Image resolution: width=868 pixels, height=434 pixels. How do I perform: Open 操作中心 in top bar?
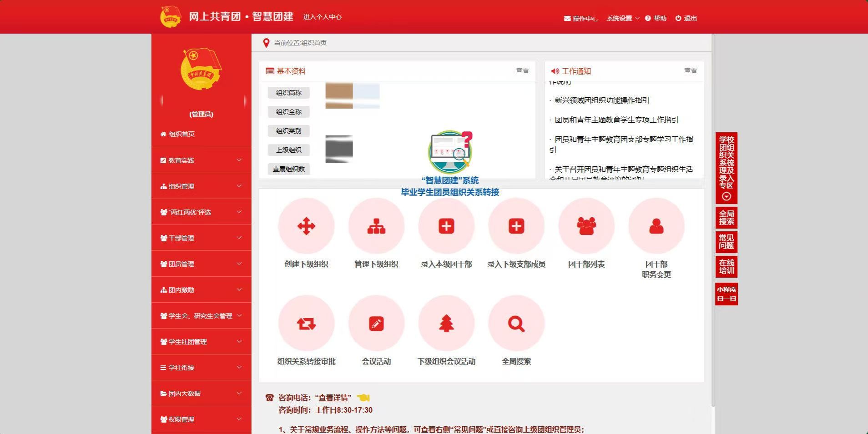point(580,18)
